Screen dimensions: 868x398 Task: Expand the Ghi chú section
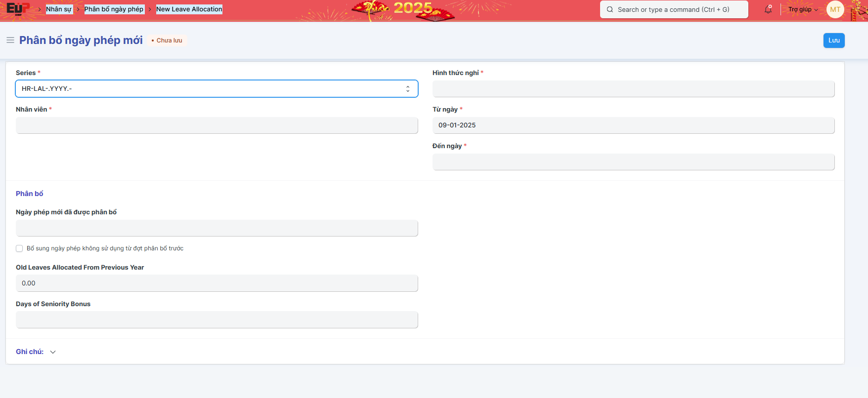click(x=36, y=352)
